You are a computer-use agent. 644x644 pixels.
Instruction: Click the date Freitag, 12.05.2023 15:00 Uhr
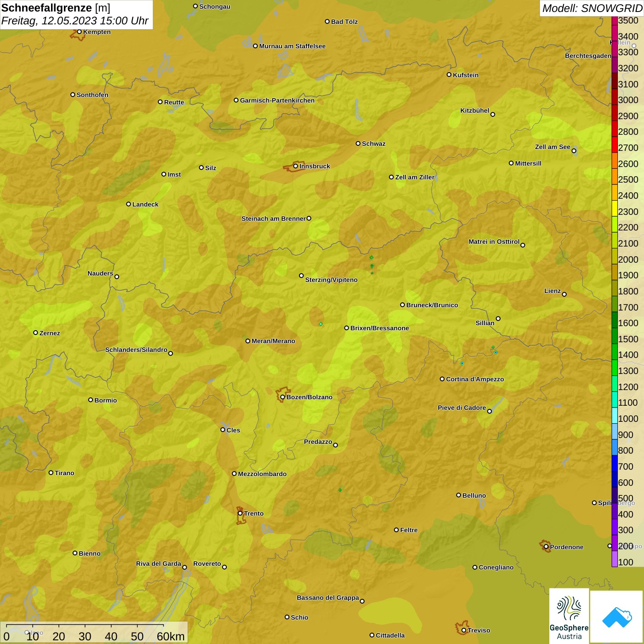[x=75, y=21]
